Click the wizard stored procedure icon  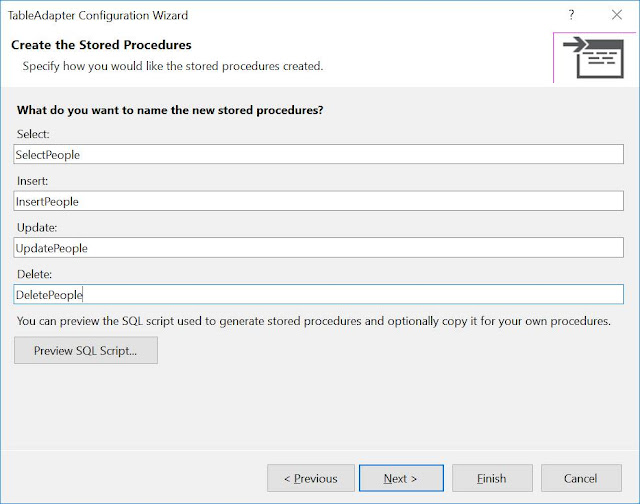(x=596, y=58)
